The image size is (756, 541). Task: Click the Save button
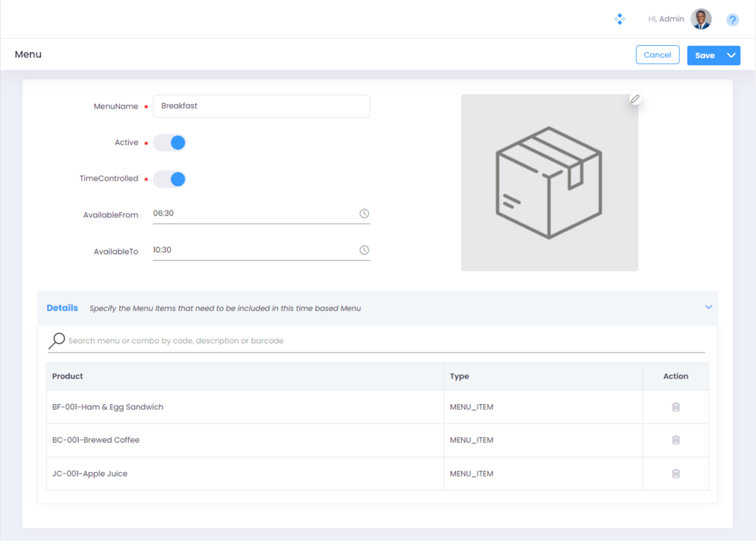(704, 55)
